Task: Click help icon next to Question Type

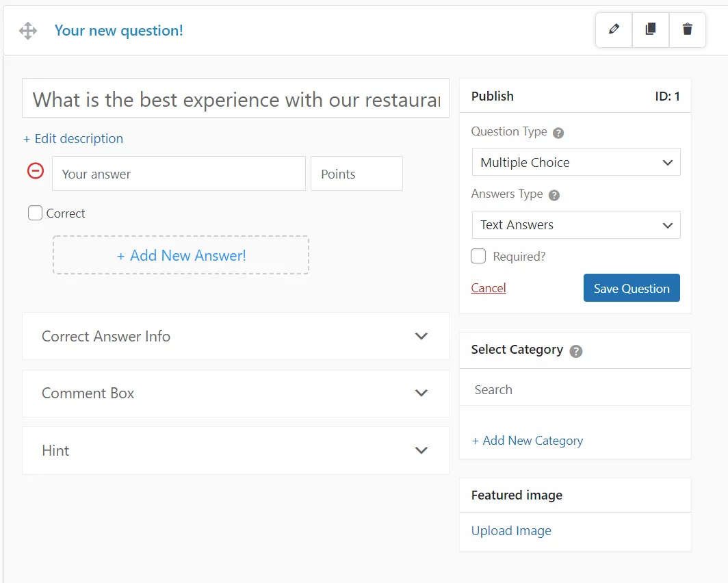Action: (558, 133)
